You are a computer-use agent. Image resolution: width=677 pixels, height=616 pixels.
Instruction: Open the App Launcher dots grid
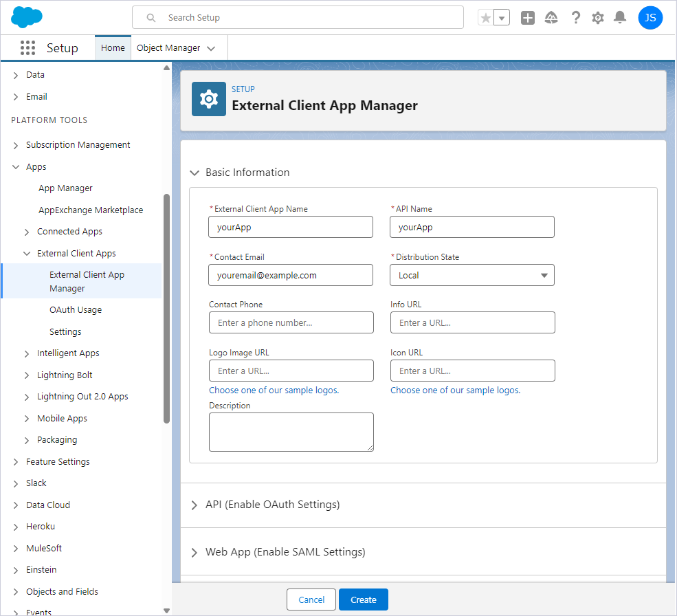[x=27, y=47]
